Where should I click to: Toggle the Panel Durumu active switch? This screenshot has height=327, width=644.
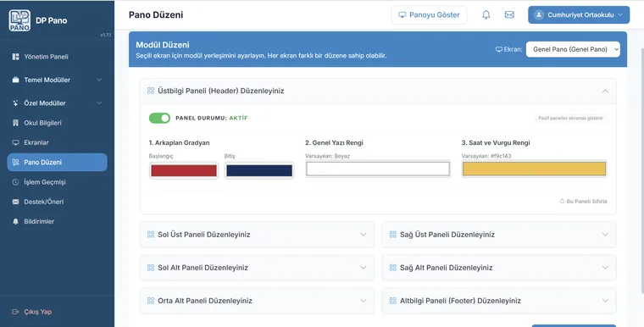point(159,118)
